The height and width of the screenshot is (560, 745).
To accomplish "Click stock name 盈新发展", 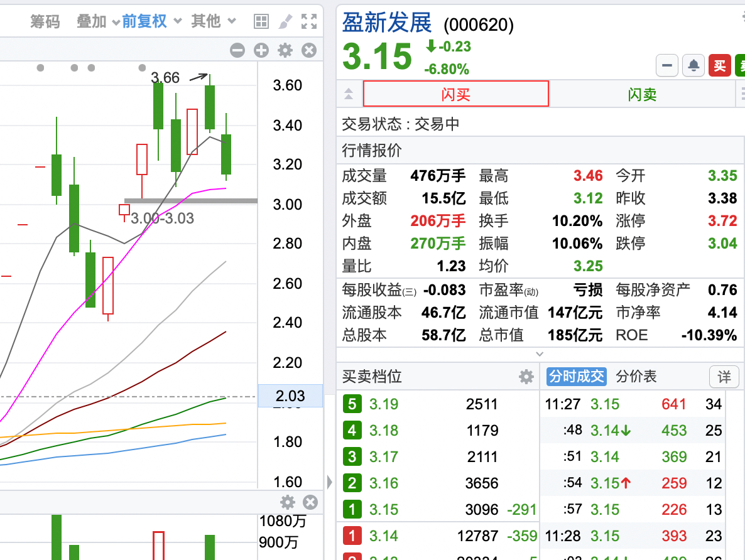I will (x=387, y=22).
